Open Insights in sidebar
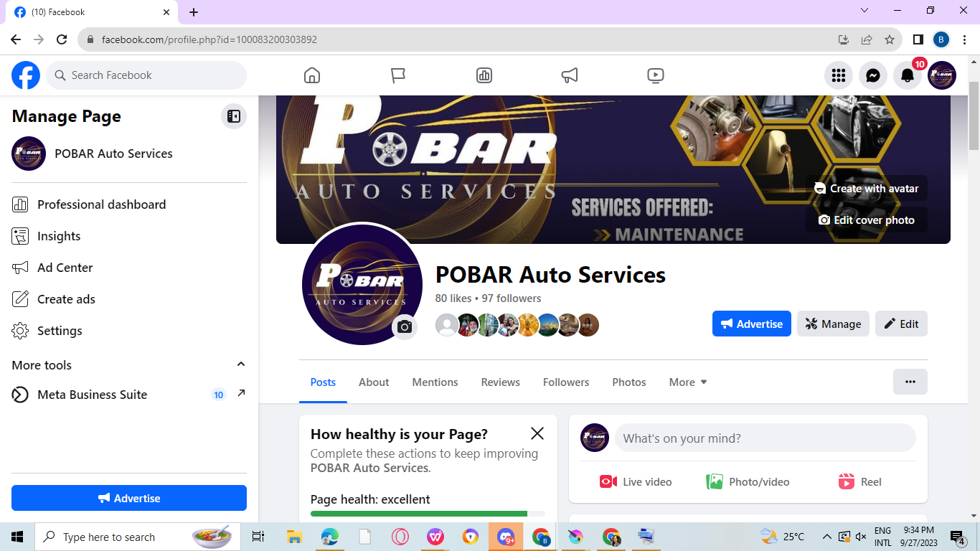Screen dimensions: 980x551 point(129,236)
